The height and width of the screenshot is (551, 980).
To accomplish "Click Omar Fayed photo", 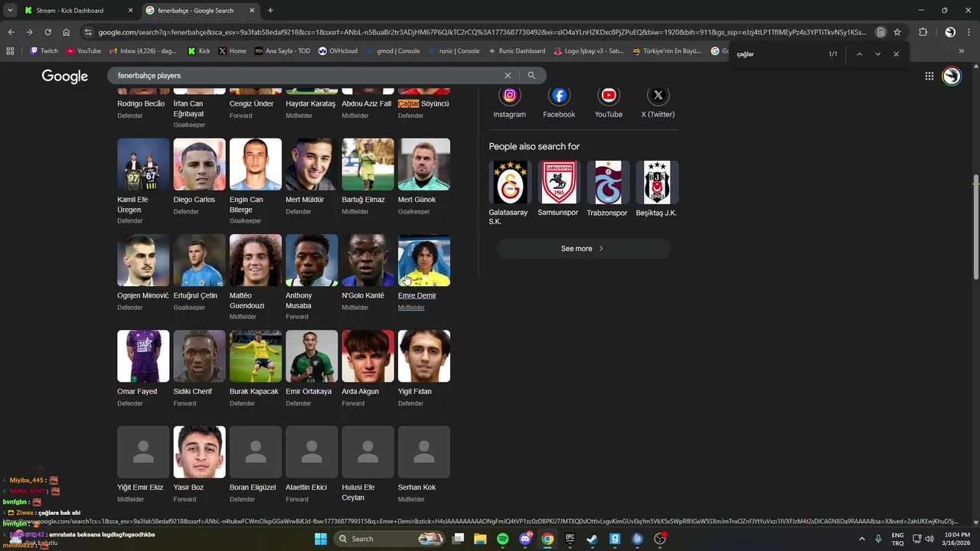I will point(143,356).
